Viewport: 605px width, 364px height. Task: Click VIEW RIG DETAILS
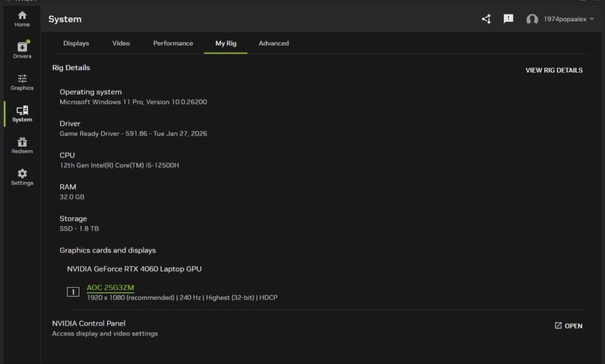point(554,70)
